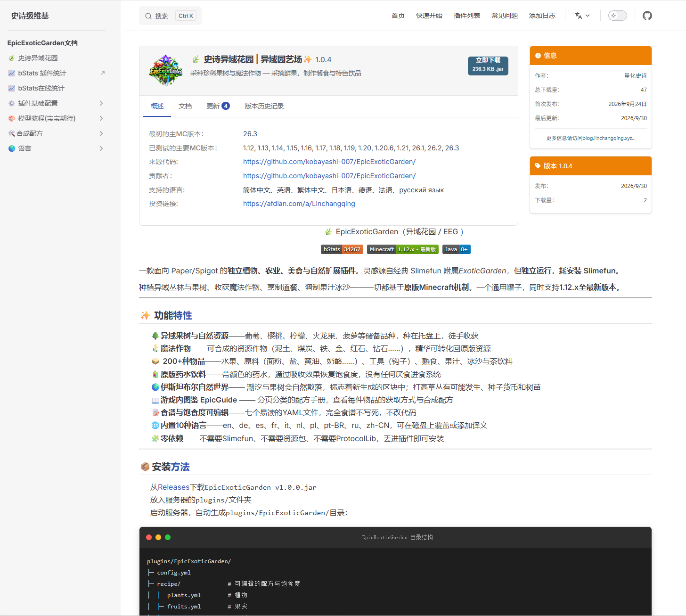Click the 搜索 search box
The image size is (686, 616).
coord(170,16)
